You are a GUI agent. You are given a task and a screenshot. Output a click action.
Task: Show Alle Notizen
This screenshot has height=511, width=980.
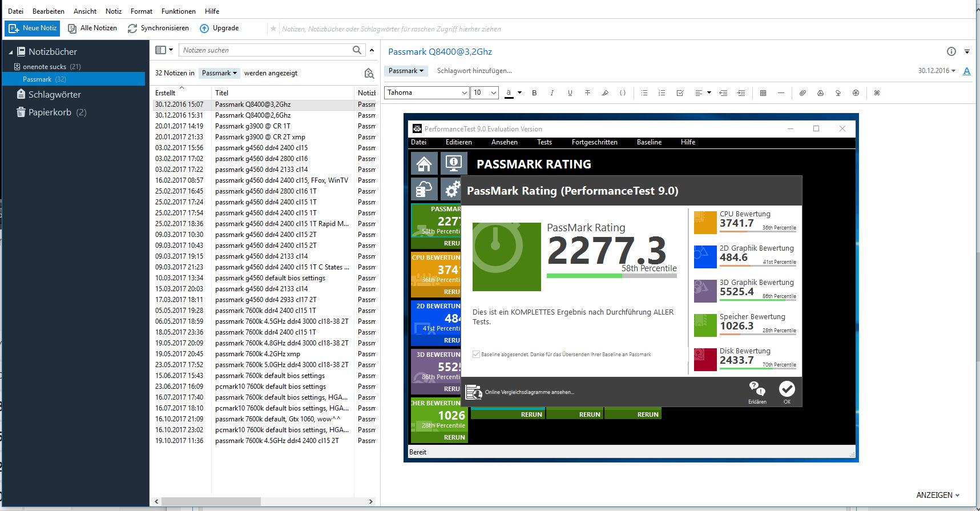(92, 28)
